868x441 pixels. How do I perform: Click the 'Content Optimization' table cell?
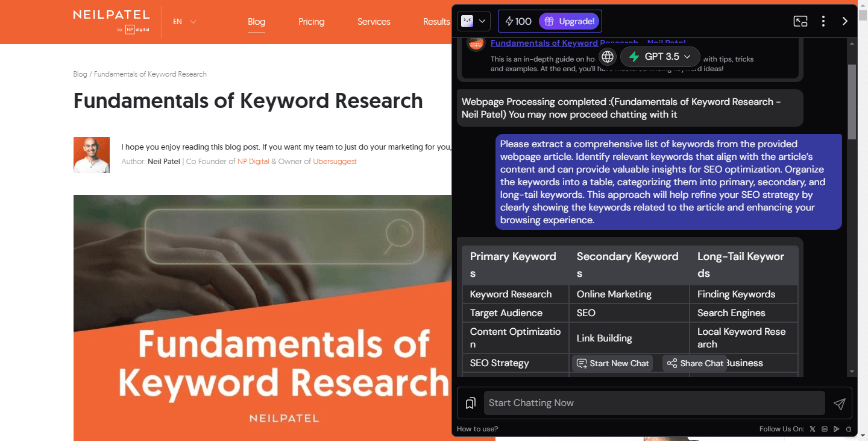(515, 338)
